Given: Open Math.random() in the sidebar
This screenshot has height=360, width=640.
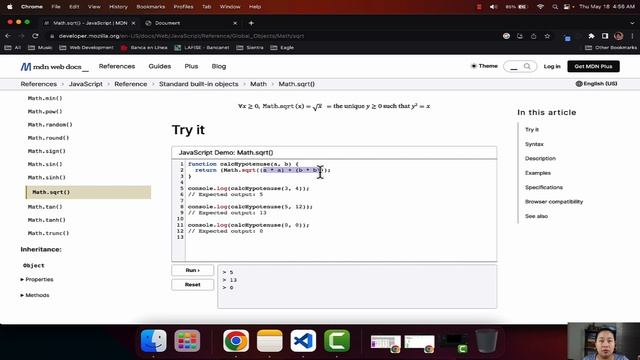Looking at the screenshot, I should (x=50, y=124).
